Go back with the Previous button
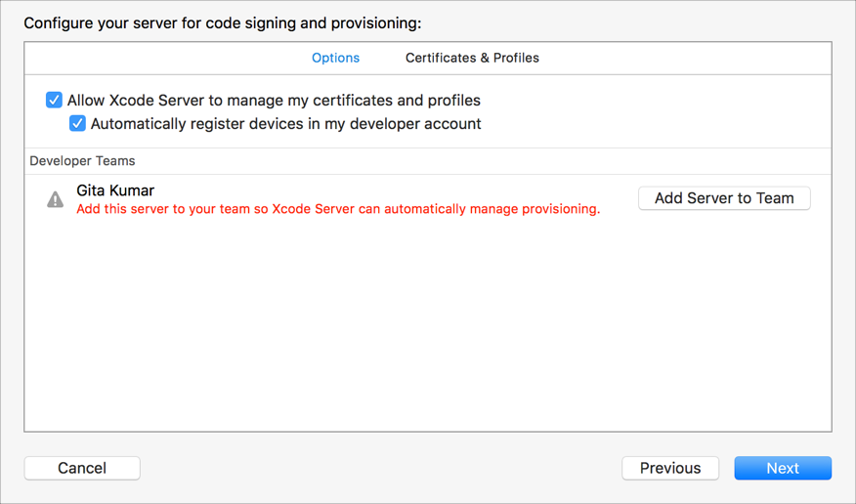856x504 pixels. click(670, 468)
